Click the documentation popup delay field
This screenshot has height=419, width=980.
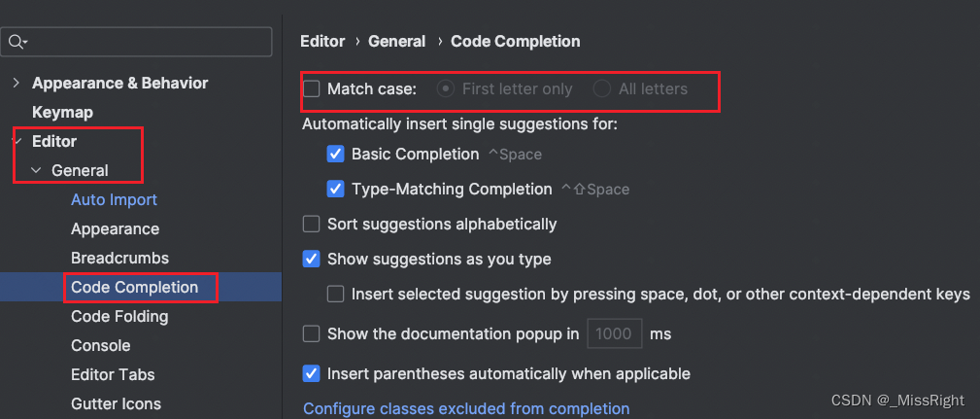tap(614, 334)
